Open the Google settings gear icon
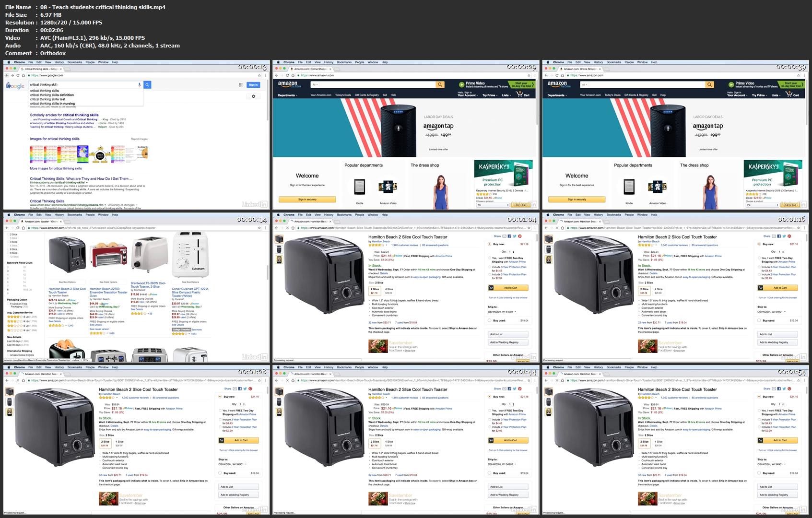This screenshot has height=518, width=812. (254, 96)
